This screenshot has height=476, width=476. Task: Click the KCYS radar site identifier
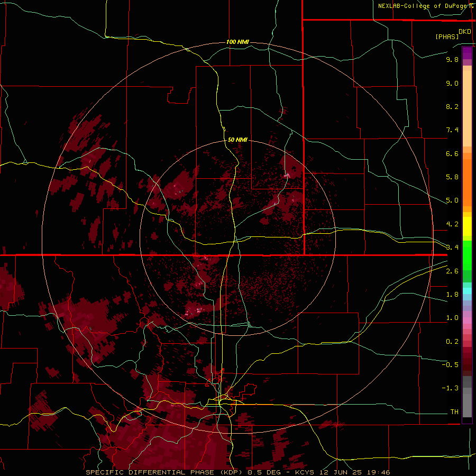click(x=305, y=472)
